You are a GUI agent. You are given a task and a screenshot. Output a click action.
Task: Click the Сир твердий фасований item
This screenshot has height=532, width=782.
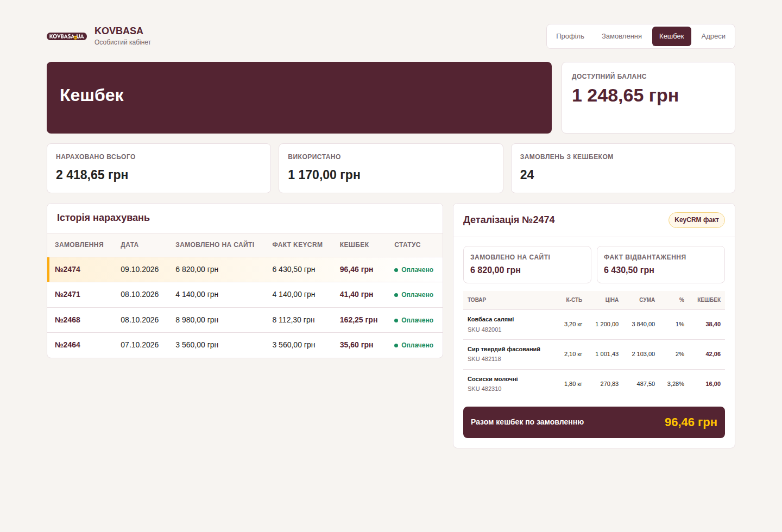coord(504,350)
